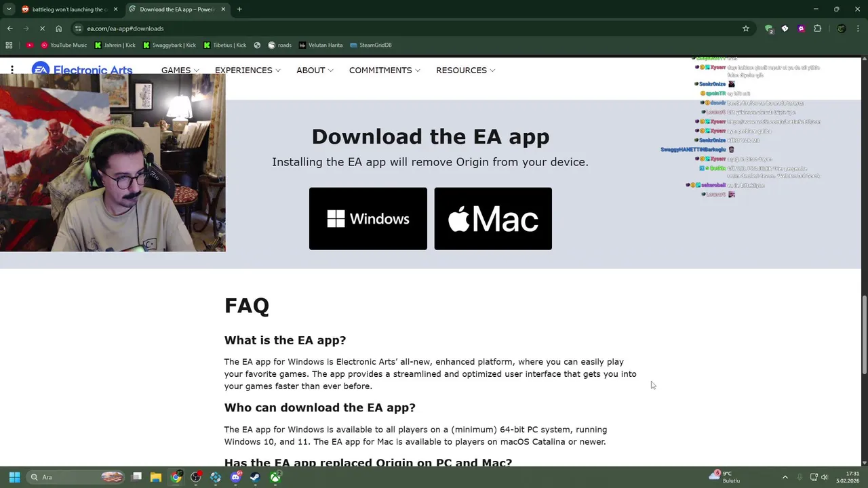The width and height of the screenshot is (868, 488).
Task: Open the YouTube Music bookmark
Action: [x=64, y=45]
